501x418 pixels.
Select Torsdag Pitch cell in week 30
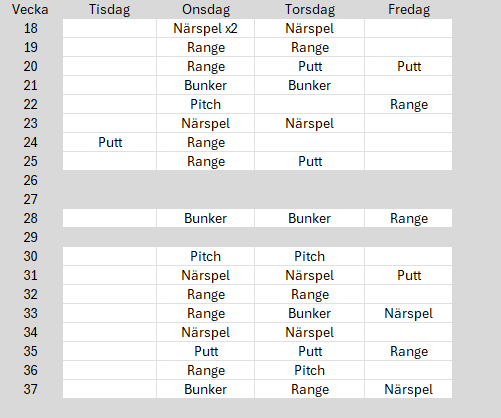(309, 256)
